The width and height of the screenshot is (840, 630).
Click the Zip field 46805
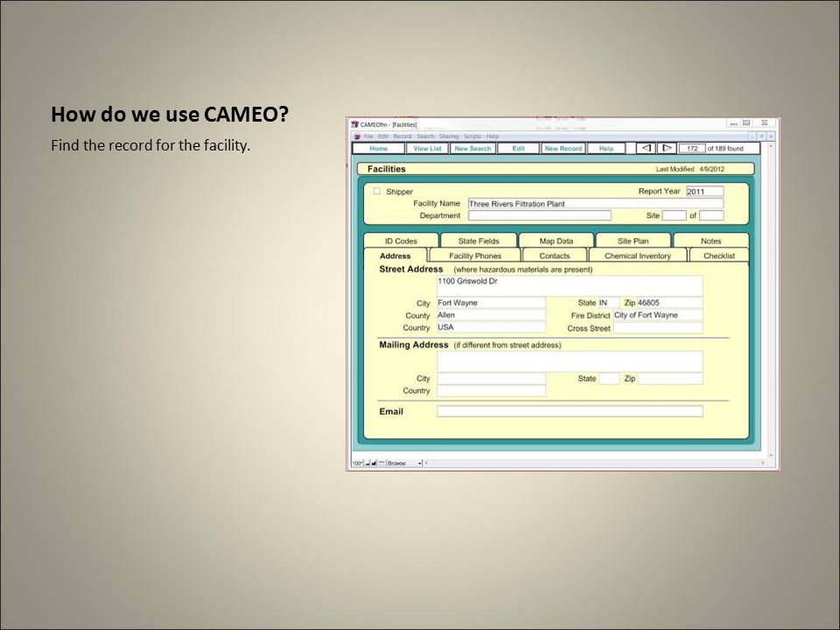[x=669, y=303]
